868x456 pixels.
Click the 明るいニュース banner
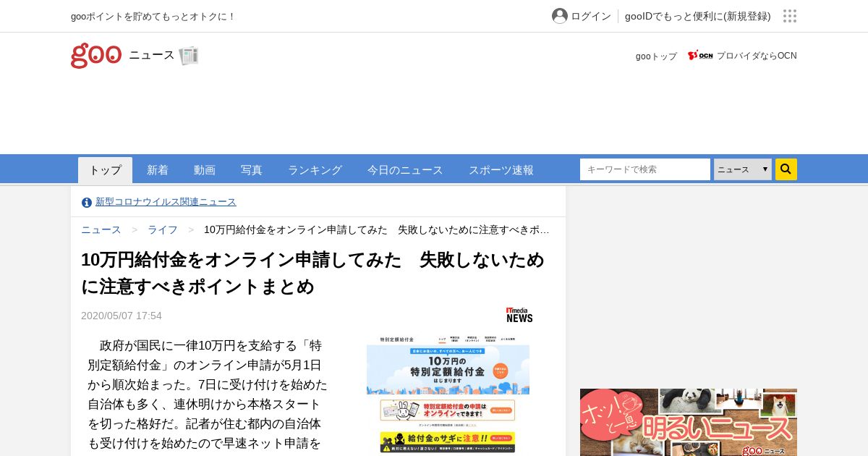click(689, 423)
